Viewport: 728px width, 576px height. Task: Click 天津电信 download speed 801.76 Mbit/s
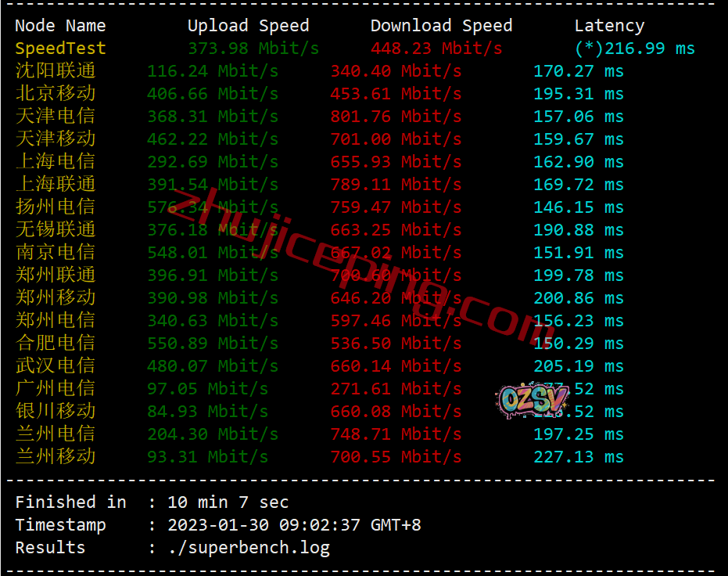396,116
